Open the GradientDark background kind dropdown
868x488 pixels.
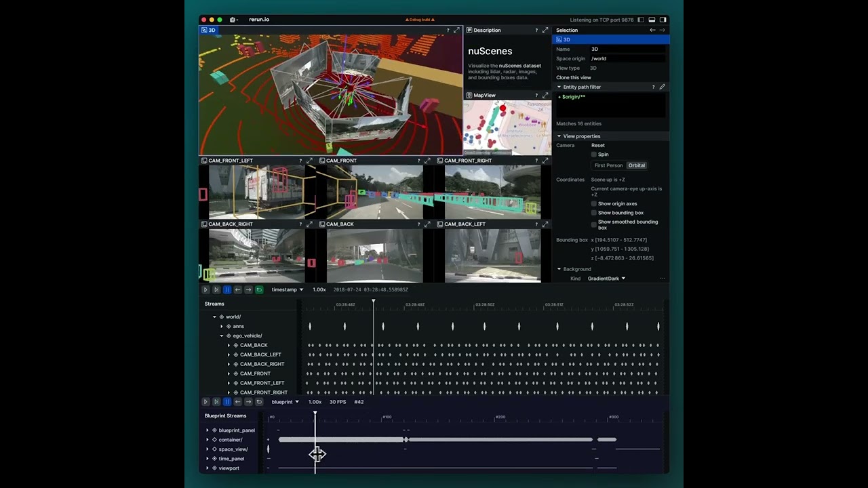(x=606, y=279)
